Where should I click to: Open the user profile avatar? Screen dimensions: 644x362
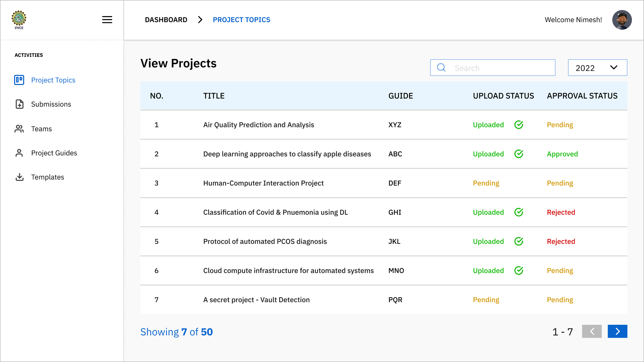pyautogui.click(x=622, y=20)
